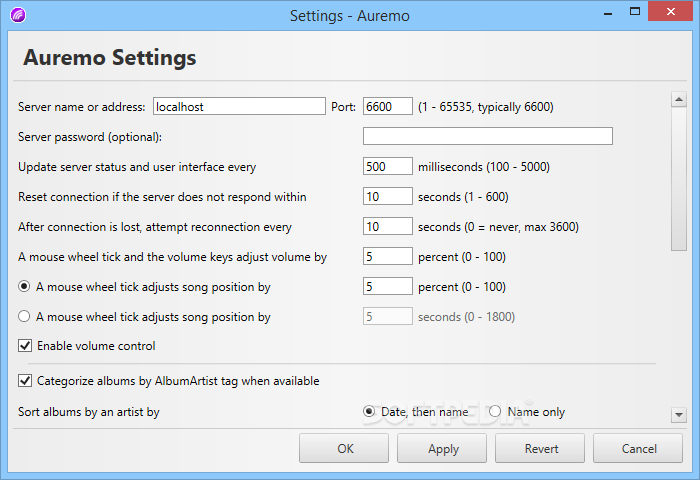
Task: Click 'seconds (1 - 600)' text
Action: pos(463,197)
